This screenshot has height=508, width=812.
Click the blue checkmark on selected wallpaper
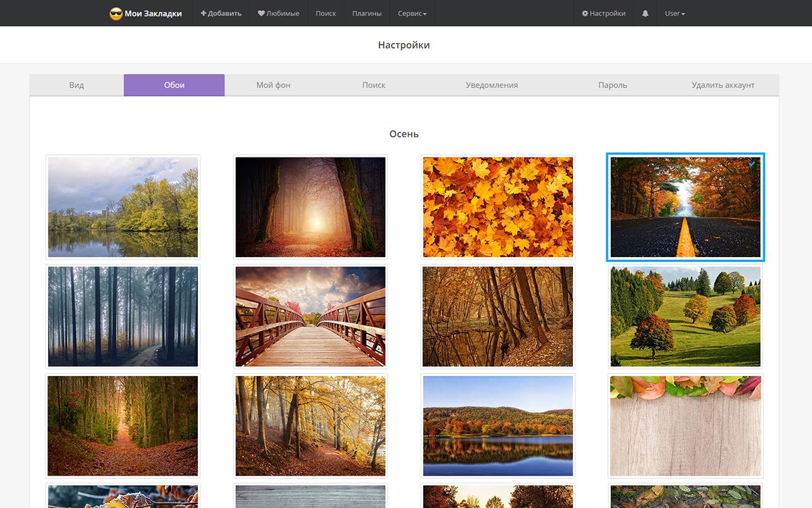tap(752, 164)
